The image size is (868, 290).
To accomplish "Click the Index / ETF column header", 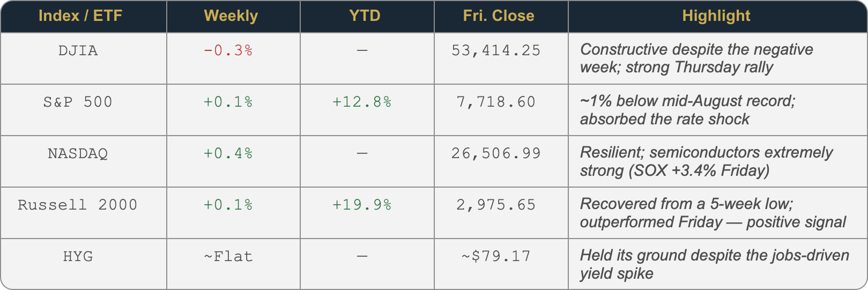I will pyautogui.click(x=80, y=16).
